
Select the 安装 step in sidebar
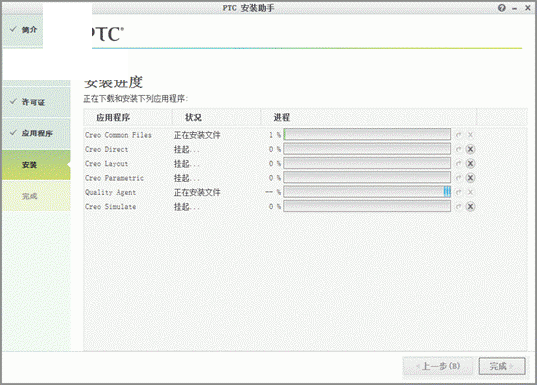pos(36,165)
